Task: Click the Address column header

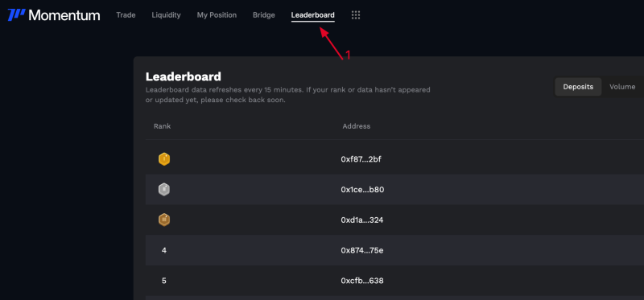Action: pyautogui.click(x=357, y=126)
